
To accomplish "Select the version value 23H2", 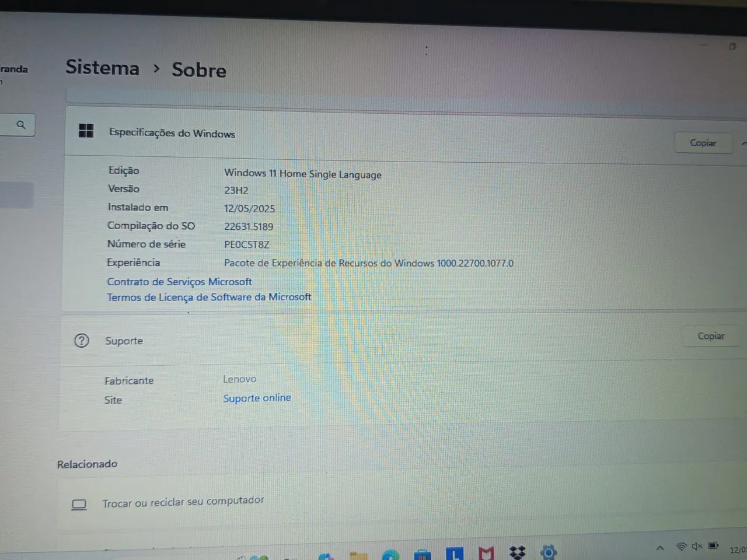I will click(236, 190).
